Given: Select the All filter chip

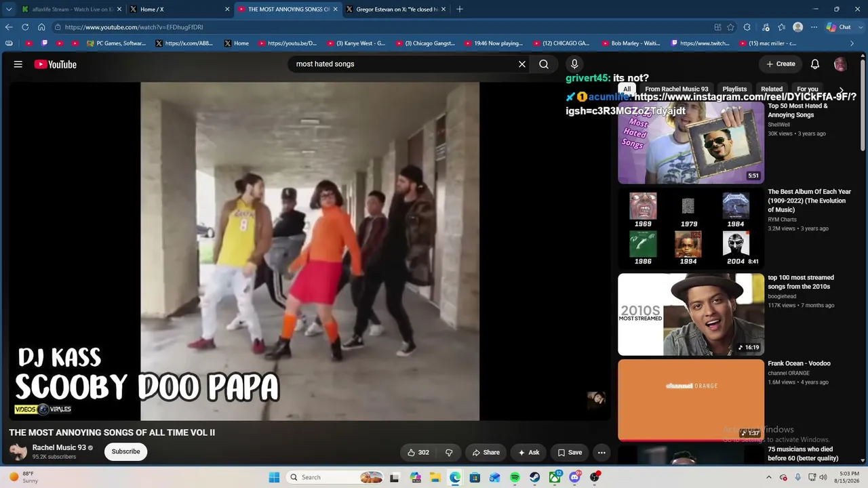Looking at the screenshot, I should point(627,89).
